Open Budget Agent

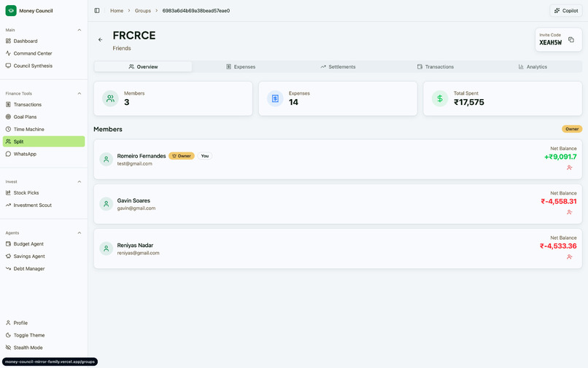tap(44, 244)
